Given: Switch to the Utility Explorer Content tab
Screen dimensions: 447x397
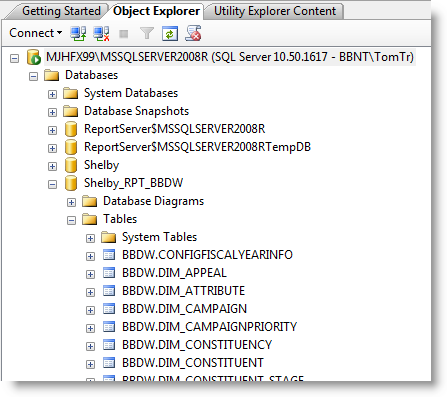Looking at the screenshot, I should 275,11.
